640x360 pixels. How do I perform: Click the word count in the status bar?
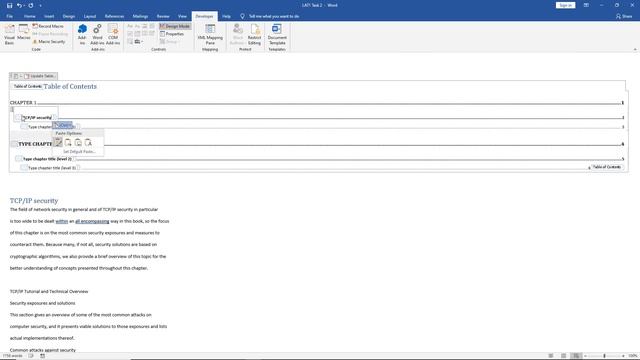[12, 356]
